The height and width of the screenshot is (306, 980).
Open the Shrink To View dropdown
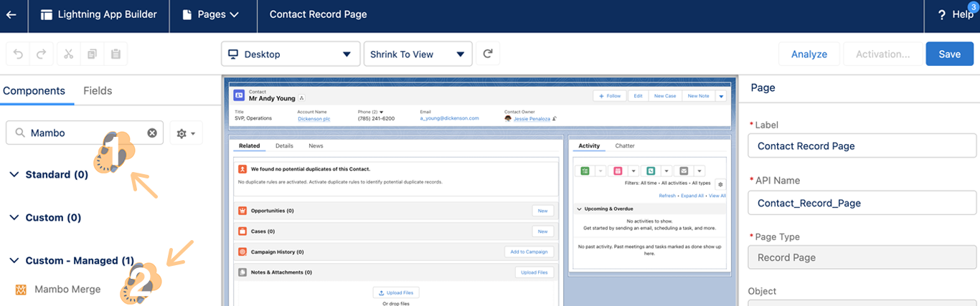point(418,54)
